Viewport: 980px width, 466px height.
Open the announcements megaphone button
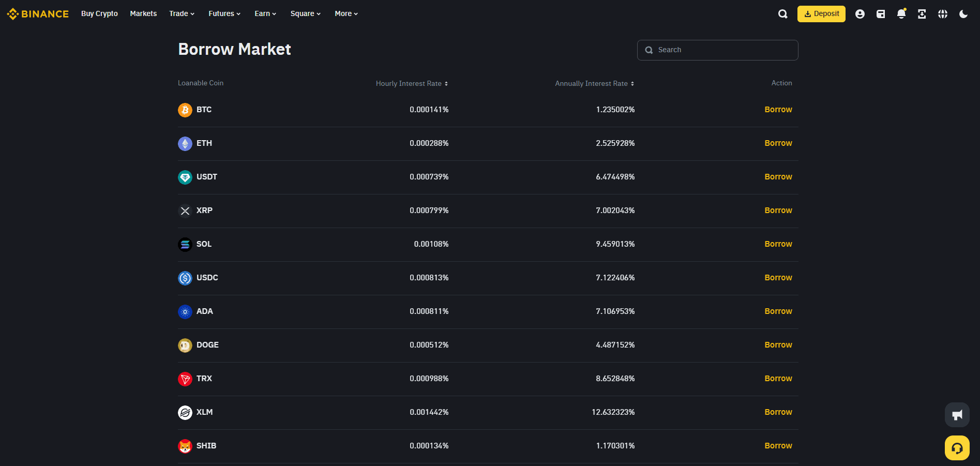pos(957,415)
